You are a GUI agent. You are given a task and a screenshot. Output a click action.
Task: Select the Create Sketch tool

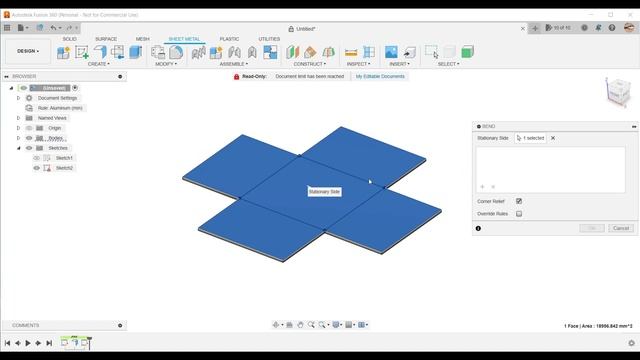[82, 52]
